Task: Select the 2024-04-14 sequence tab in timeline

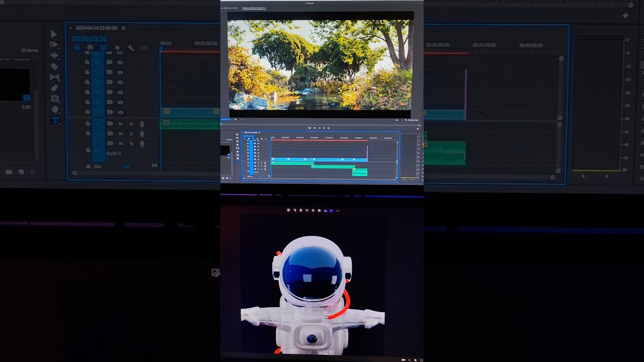Action: 251,133
